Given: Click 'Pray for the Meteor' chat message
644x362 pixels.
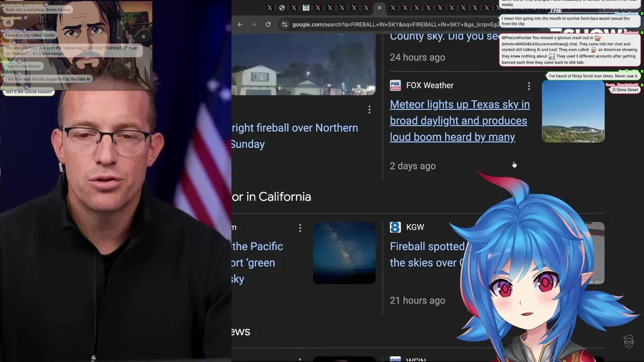Looking at the screenshot, I should click(24, 66).
